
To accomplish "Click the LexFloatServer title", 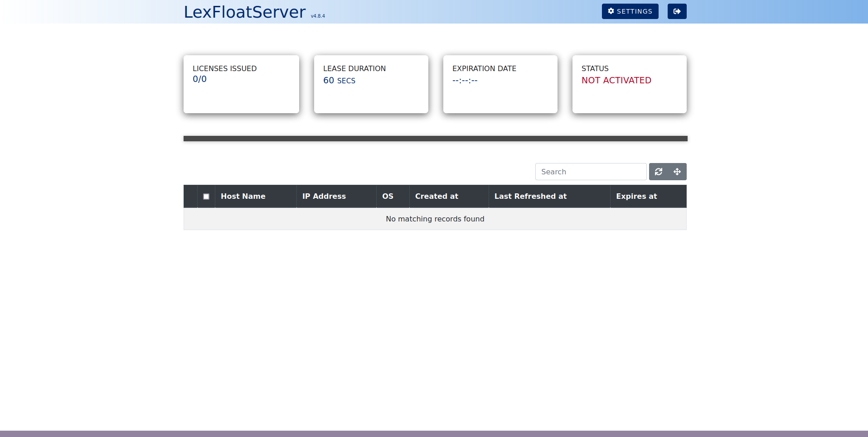I will [x=245, y=12].
